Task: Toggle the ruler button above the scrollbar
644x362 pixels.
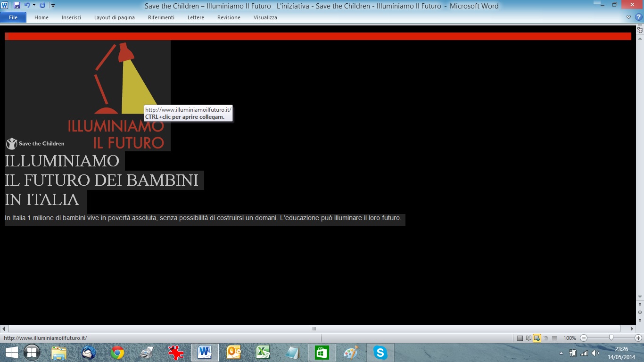Action: (640, 30)
